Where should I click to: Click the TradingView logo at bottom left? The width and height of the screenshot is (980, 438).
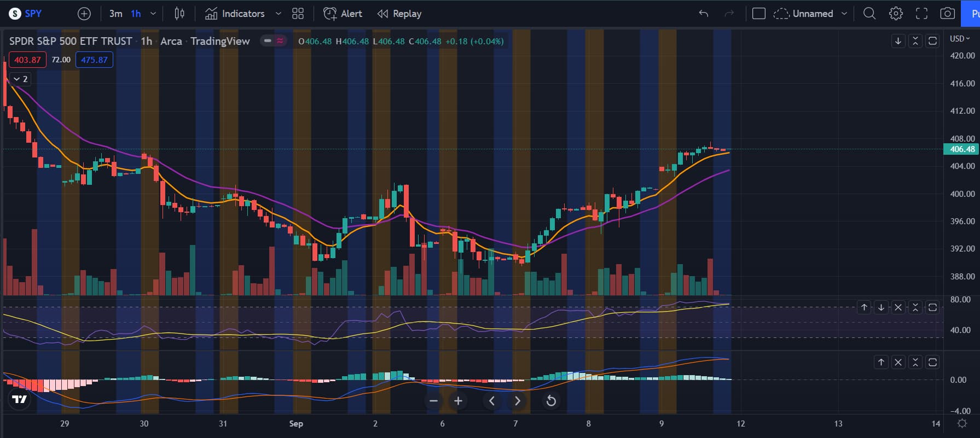click(20, 400)
